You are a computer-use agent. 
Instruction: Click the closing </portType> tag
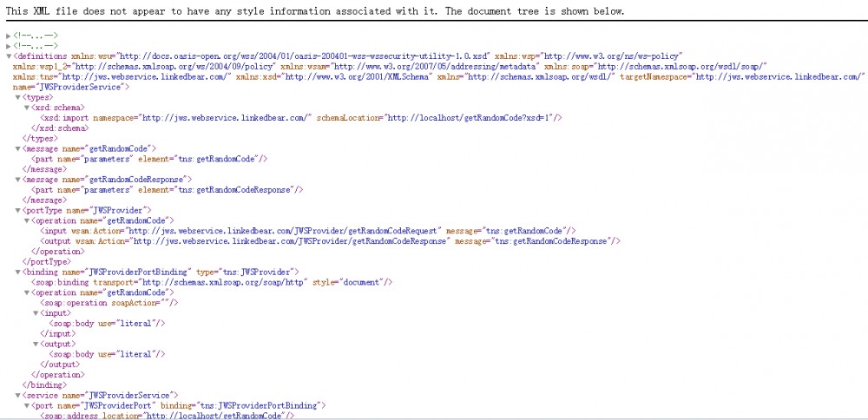click(x=46, y=262)
